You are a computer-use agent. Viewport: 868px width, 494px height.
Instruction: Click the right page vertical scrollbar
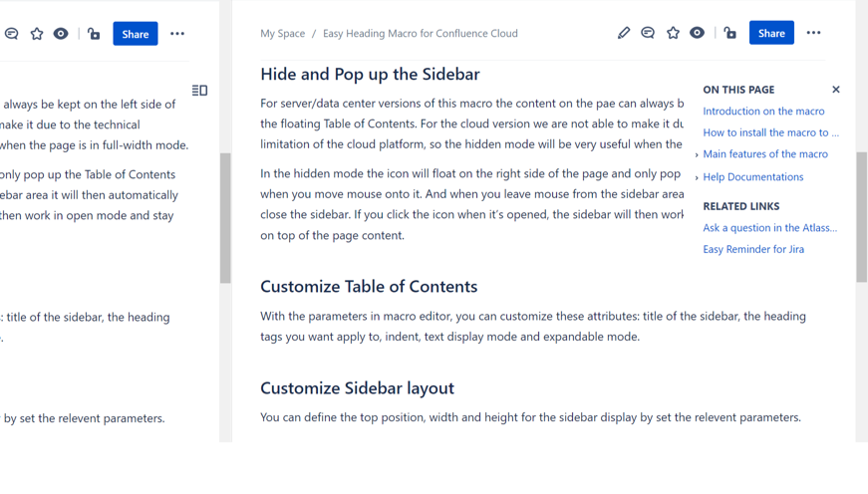pos(862,215)
